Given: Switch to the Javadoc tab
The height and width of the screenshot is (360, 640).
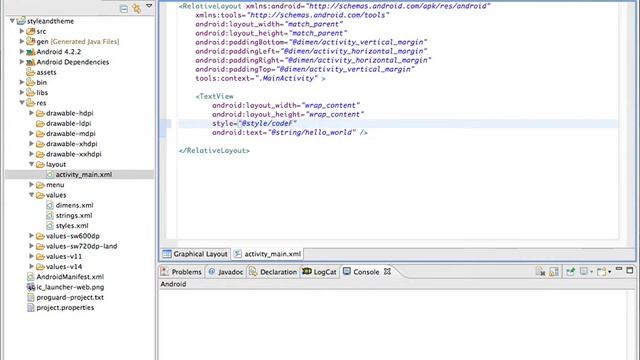Looking at the screenshot, I should pyautogui.click(x=226, y=272).
